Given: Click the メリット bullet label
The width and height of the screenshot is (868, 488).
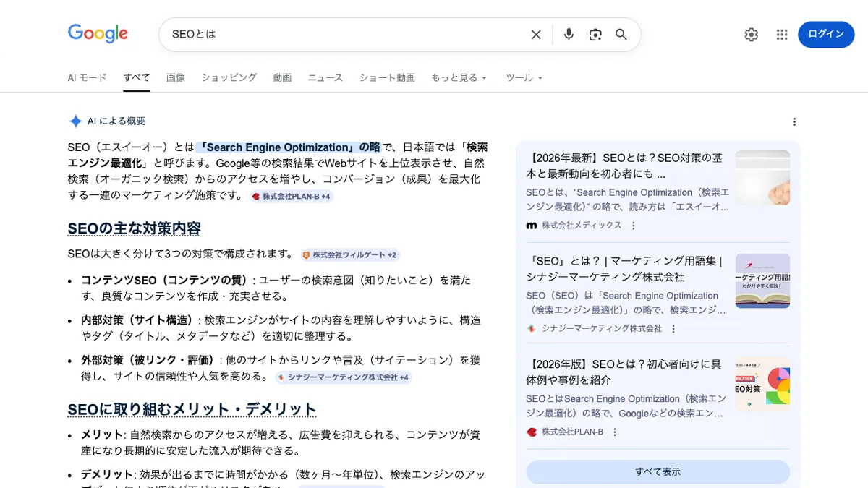Looking at the screenshot, I should pos(102,435).
